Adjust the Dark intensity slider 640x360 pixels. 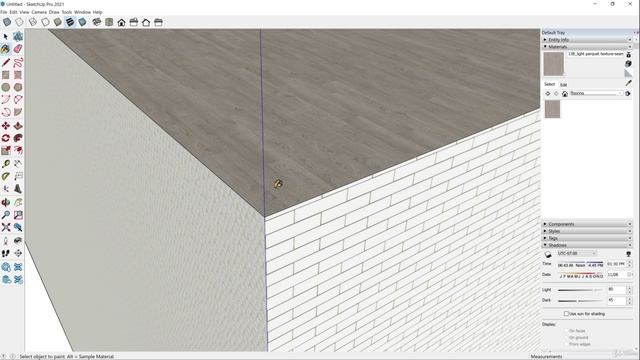coord(580,301)
